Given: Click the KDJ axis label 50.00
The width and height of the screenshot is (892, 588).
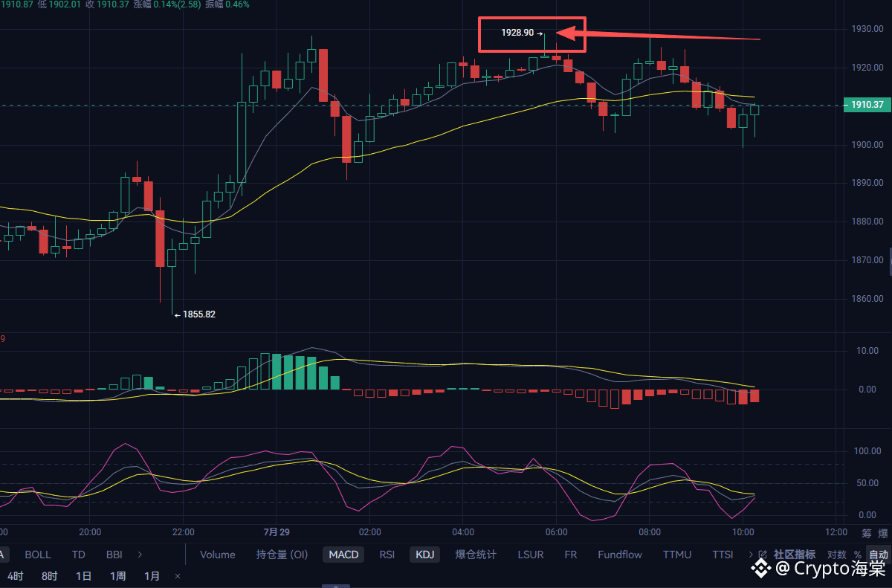Looking at the screenshot, I should (x=867, y=483).
